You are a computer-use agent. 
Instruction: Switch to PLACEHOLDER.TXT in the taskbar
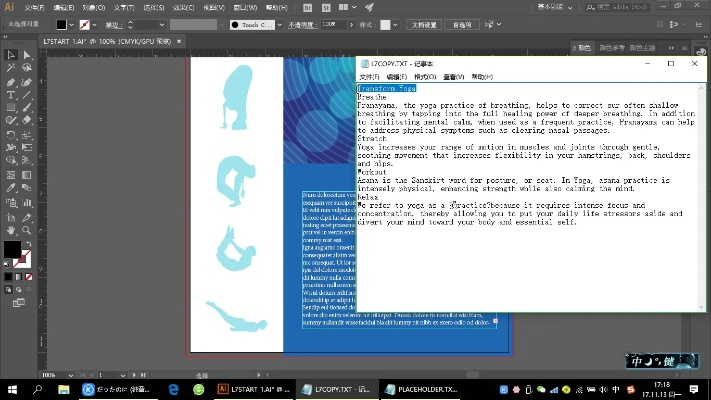420,389
